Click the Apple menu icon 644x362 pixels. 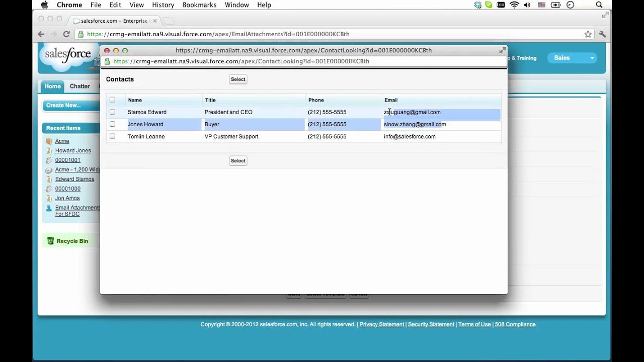[x=44, y=5]
